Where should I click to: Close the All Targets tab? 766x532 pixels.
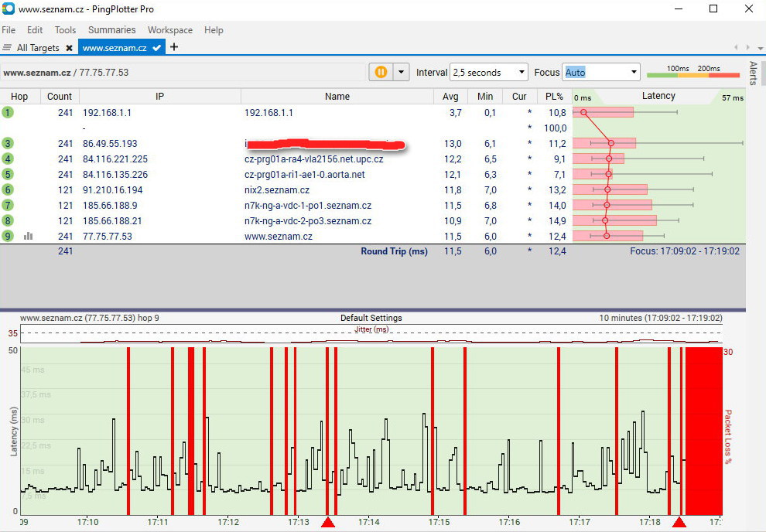click(x=69, y=48)
